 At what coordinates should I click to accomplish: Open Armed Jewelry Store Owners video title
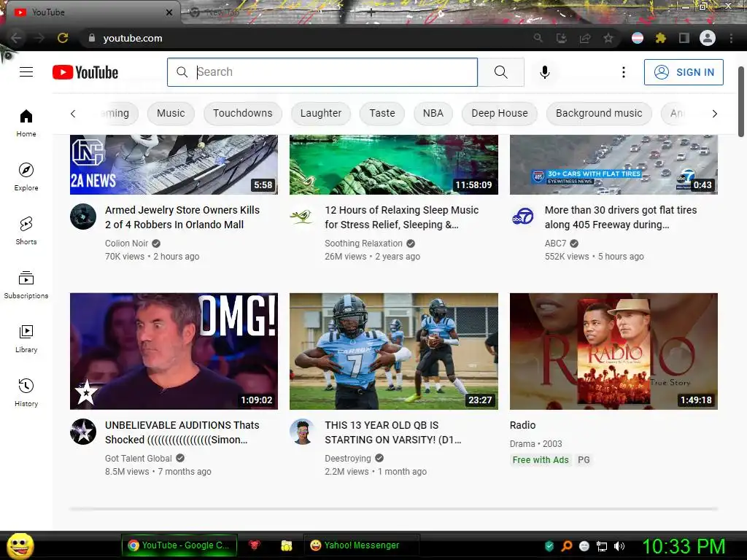click(x=182, y=217)
